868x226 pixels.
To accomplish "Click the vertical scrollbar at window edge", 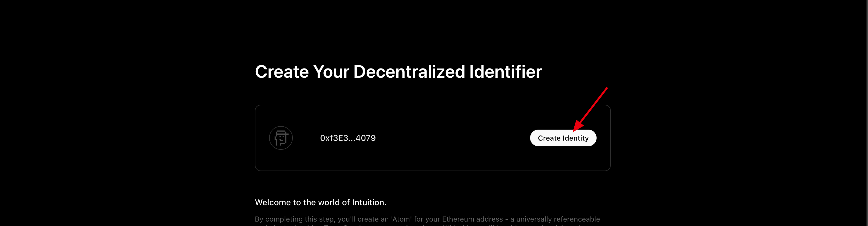I will pyautogui.click(x=866, y=113).
